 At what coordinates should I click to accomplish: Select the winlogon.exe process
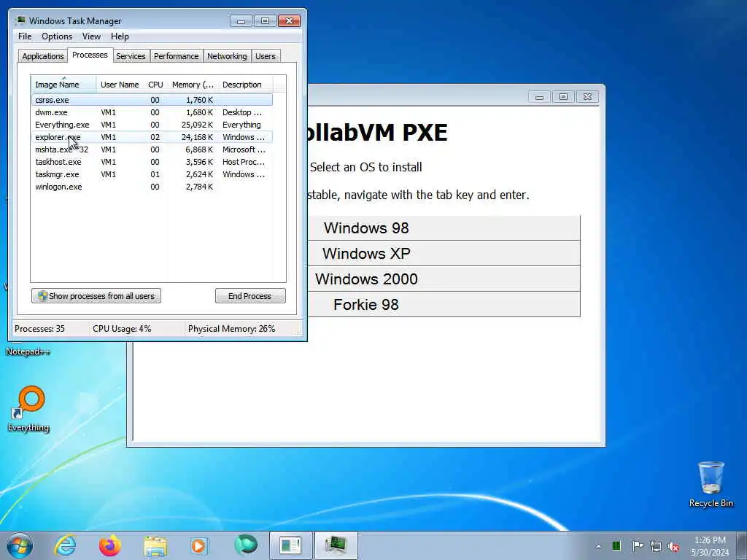[x=152, y=187]
